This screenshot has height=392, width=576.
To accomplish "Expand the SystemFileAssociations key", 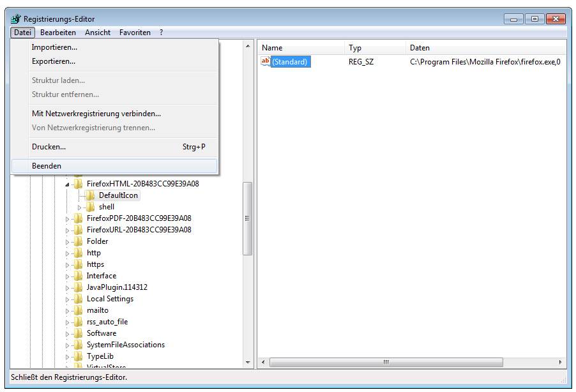I will [x=68, y=345].
